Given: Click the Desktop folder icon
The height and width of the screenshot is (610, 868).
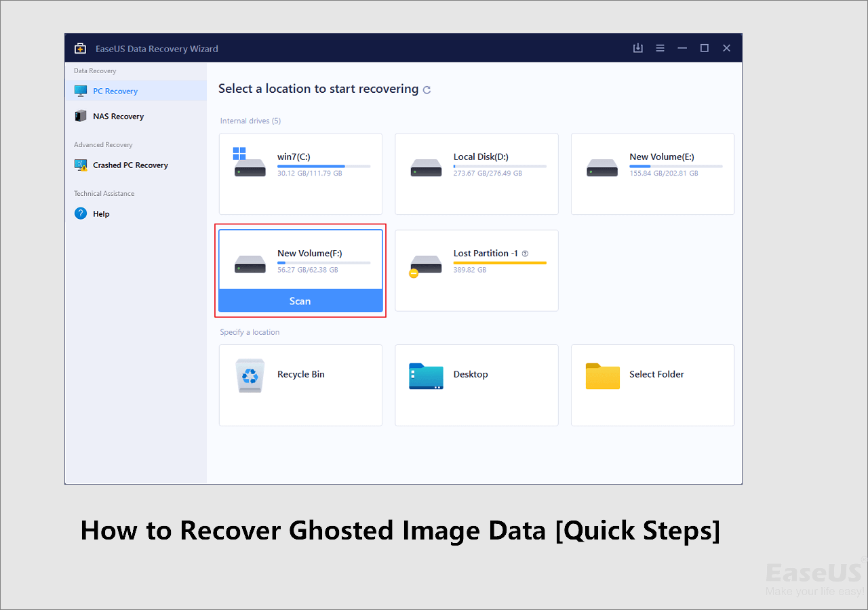Looking at the screenshot, I should pyautogui.click(x=426, y=376).
